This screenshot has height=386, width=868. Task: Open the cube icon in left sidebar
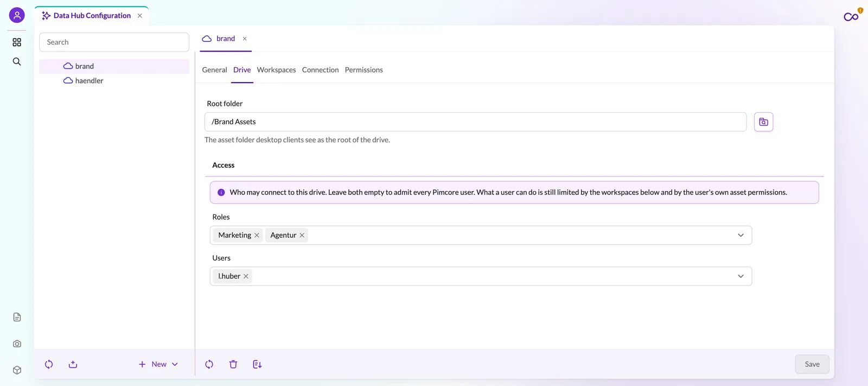pyautogui.click(x=17, y=370)
